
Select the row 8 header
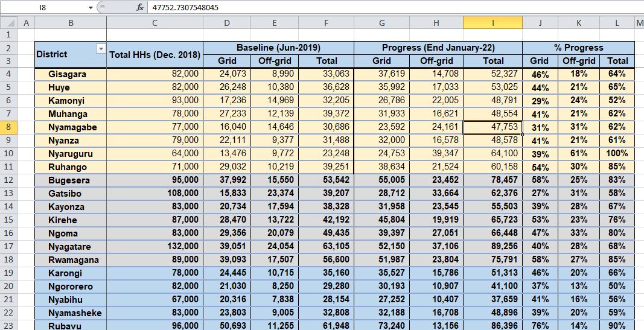click(x=8, y=127)
